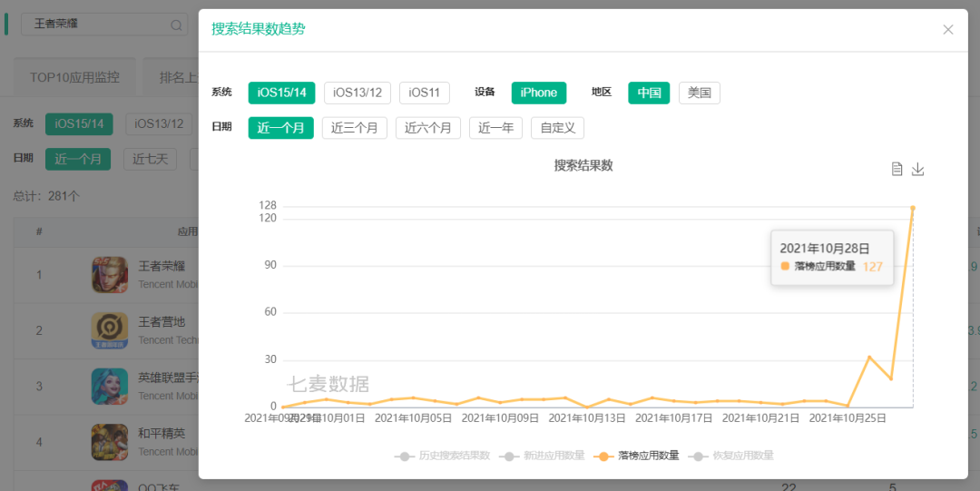The height and width of the screenshot is (491, 980).
Task: Toggle 历史搜索结果数 legend series
Action: coord(443,456)
